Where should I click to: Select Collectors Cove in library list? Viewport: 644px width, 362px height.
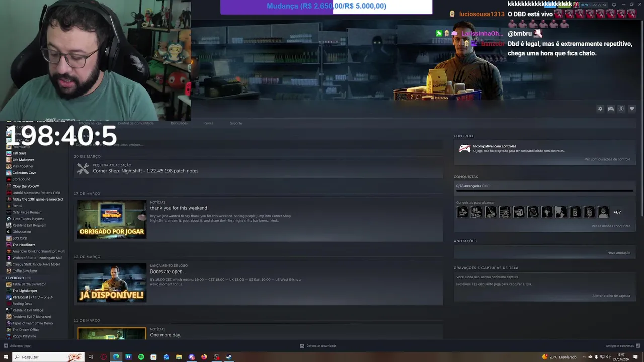pyautogui.click(x=24, y=173)
